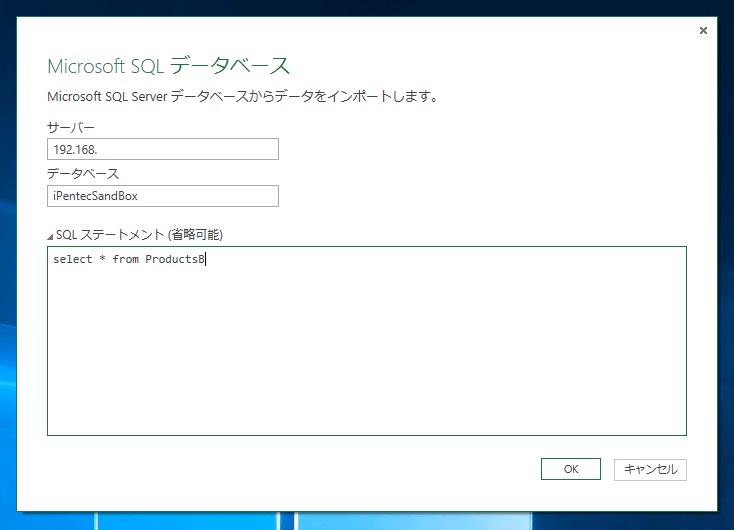Screen dimensions: 734x530
Task: Click the import description text line
Action: tap(243, 96)
